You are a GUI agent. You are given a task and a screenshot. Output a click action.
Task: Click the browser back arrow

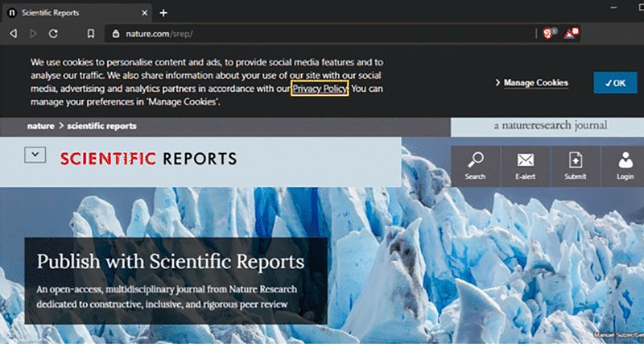tap(13, 34)
